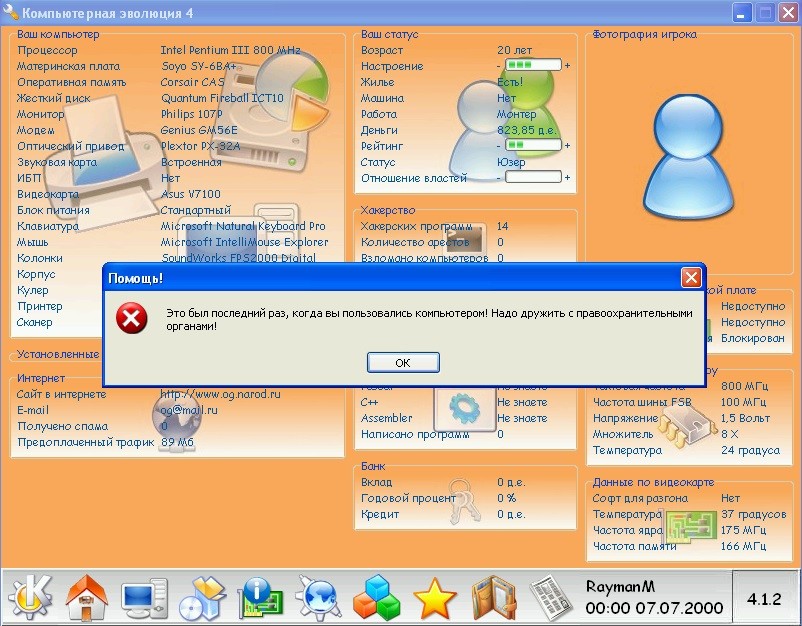Viewport: 802px width, 626px height.
Task: Open the colored cubes icon
Action: click(377, 597)
